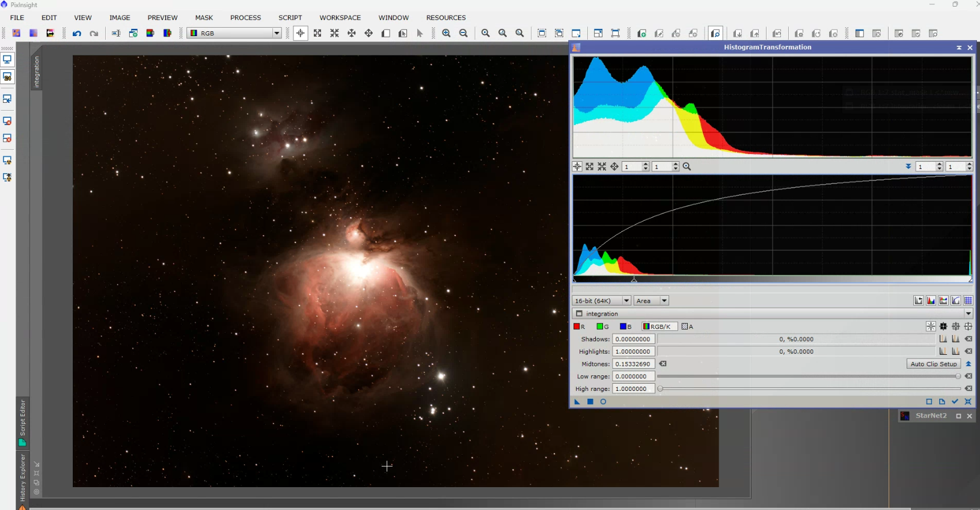Click the Track View checkmark icon
980x510 pixels.
tap(955, 402)
